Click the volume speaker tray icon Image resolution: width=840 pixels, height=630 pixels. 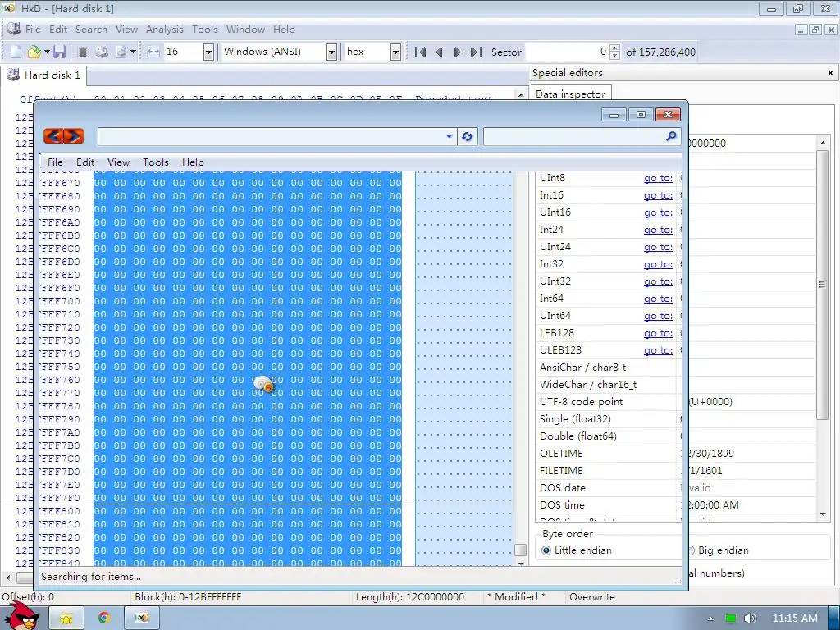751,619
